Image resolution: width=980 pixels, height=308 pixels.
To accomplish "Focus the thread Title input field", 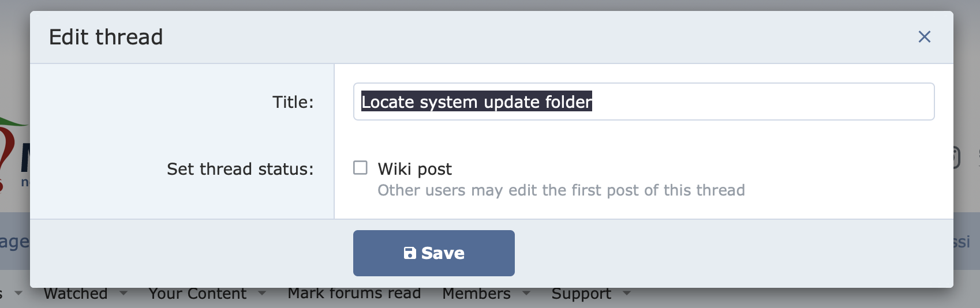I will pyautogui.click(x=644, y=102).
